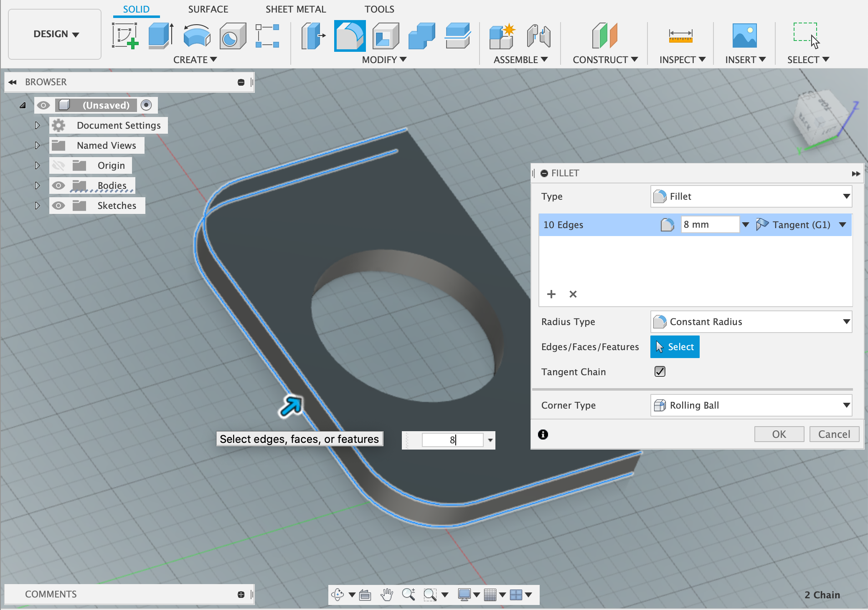This screenshot has height=610, width=868.
Task: Toggle the Tangent Chain checkbox
Action: [x=660, y=371]
